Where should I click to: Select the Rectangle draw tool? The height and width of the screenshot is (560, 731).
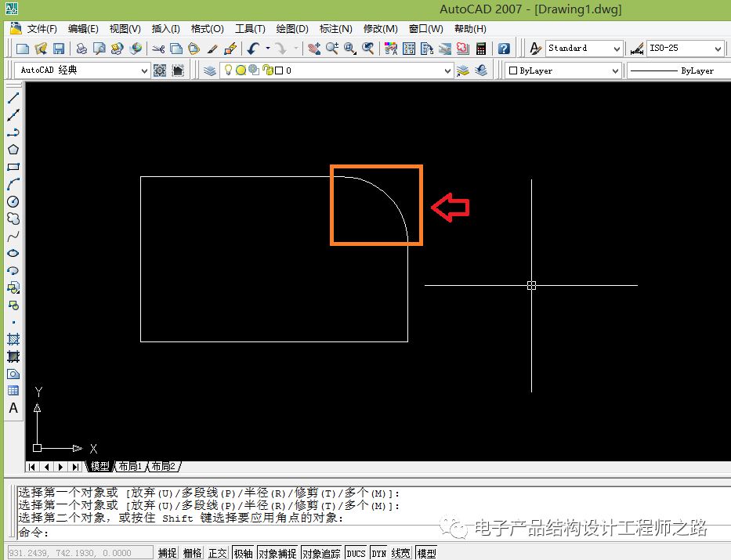click(13, 167)
